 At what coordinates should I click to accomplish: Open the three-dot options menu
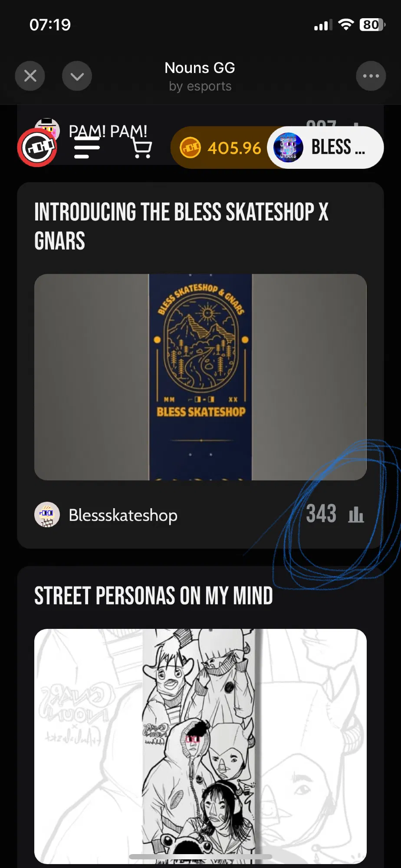pos(371,76)
